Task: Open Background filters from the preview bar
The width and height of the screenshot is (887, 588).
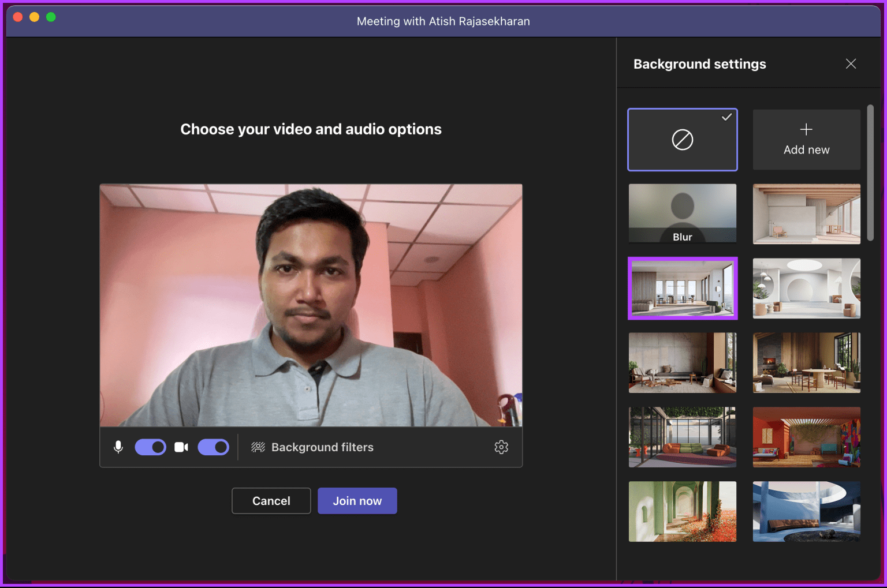Action: tap(322, 447)
